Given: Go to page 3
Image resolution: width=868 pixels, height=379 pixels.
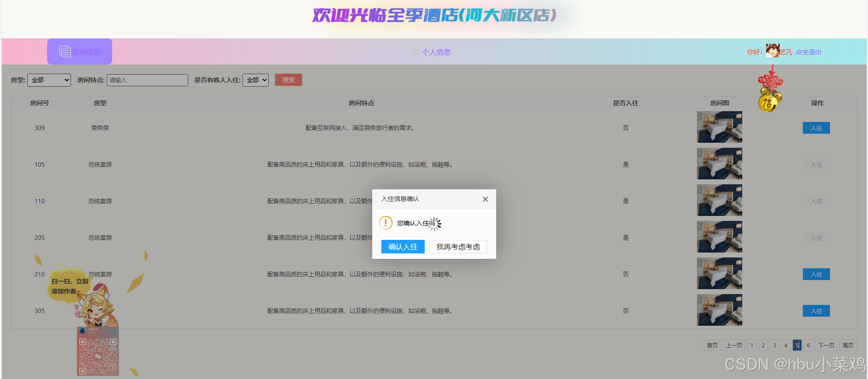Looking at the screenshot, I should (x=774, y=345).
